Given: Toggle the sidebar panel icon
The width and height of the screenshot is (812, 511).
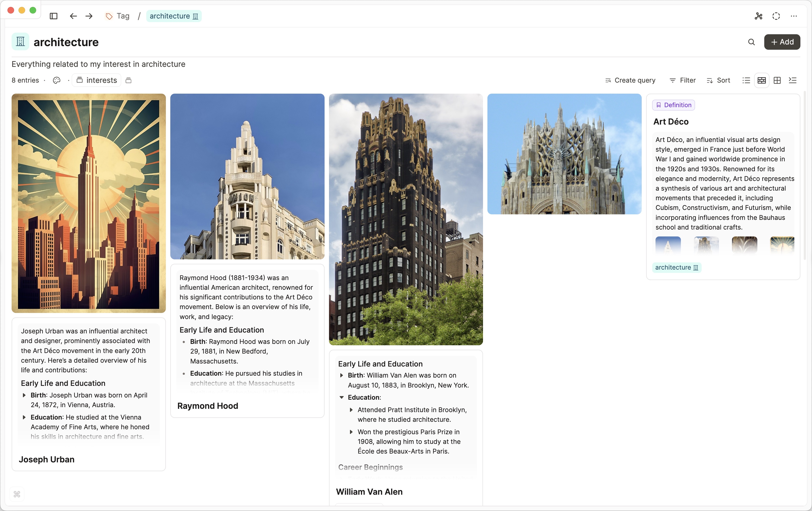Looking at the screenshot, I should click(x=53, y=16).
